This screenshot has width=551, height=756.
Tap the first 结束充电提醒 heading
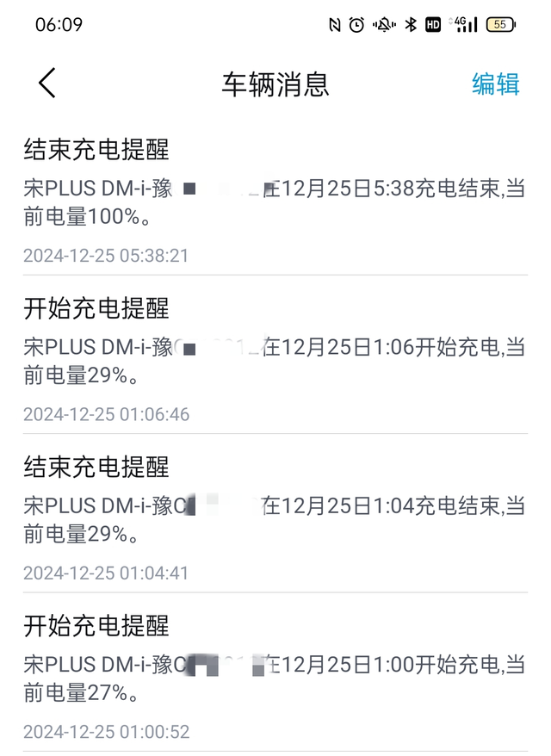pos(96,151)
